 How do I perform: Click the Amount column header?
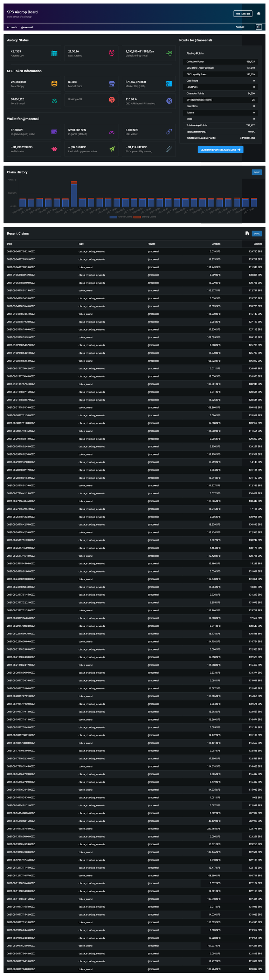[x=216, y=244]
